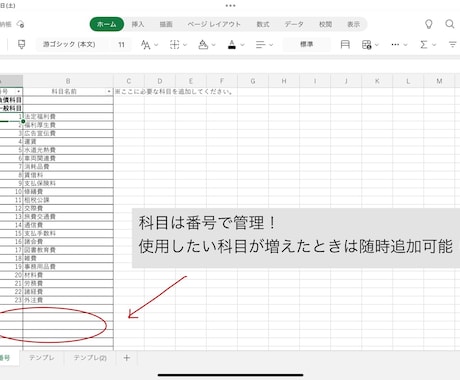Add a new sheet with plus button
Viewport: 460px width, 380px height.
pos(127,358)
